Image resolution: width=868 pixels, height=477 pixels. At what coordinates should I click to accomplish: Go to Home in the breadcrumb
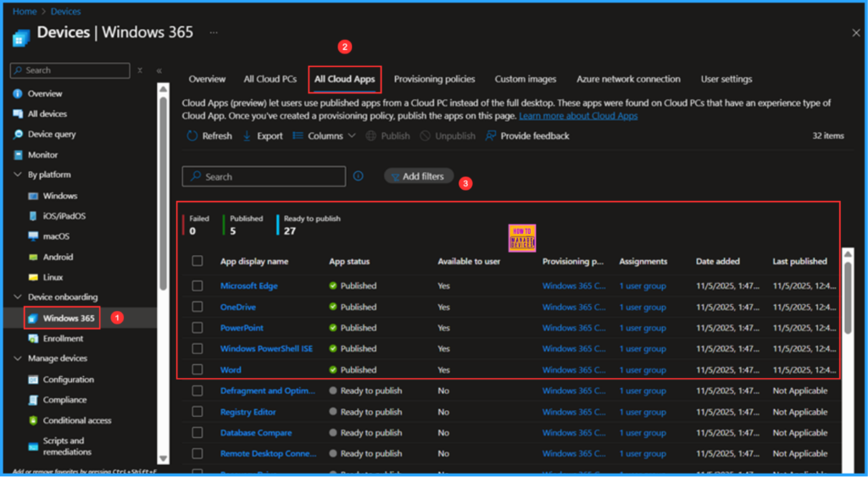[x=25, y=12]
